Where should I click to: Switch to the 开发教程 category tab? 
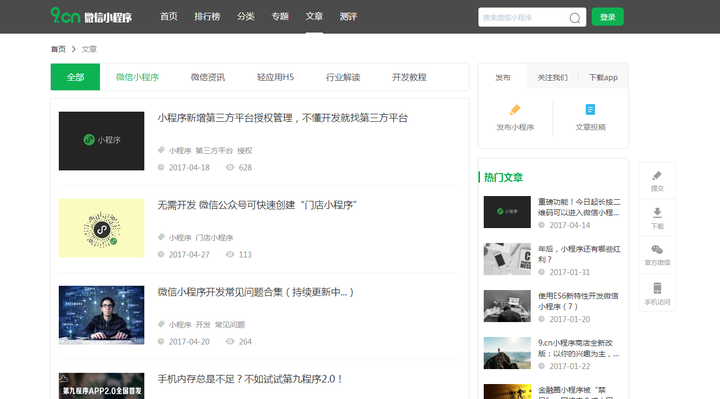click(409, 77)
